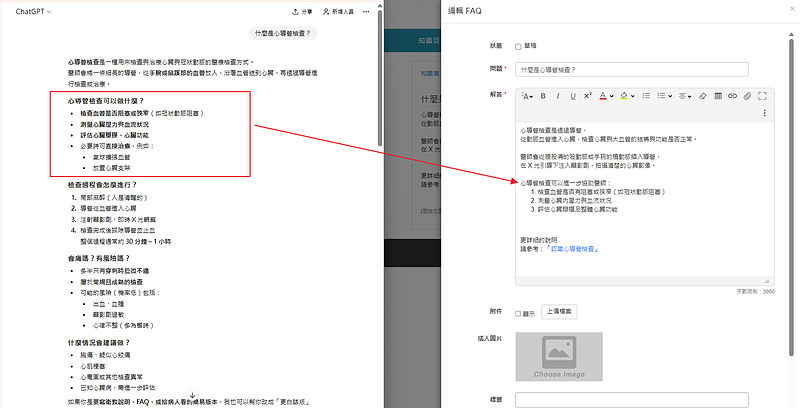The image size is (800, 408).
Task: Open the ChatGPT model selector dropdown
Action: [33, 11]
